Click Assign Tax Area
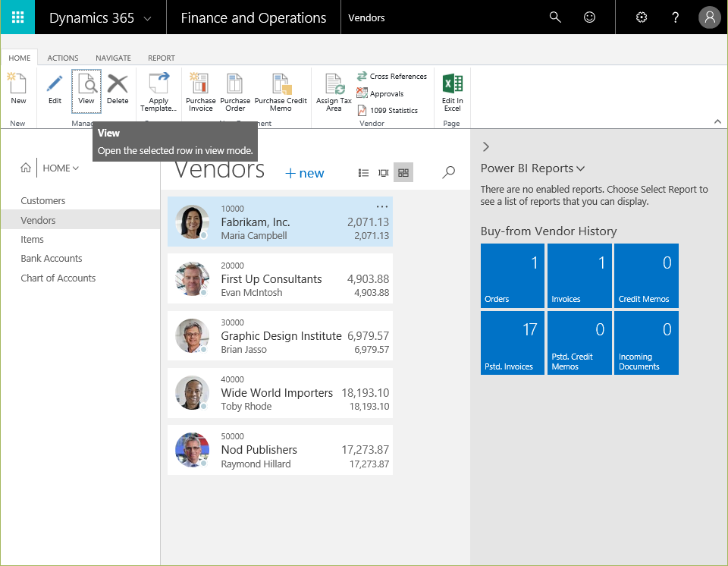This screenshot has height=566, width=728. tap(334, 92)
